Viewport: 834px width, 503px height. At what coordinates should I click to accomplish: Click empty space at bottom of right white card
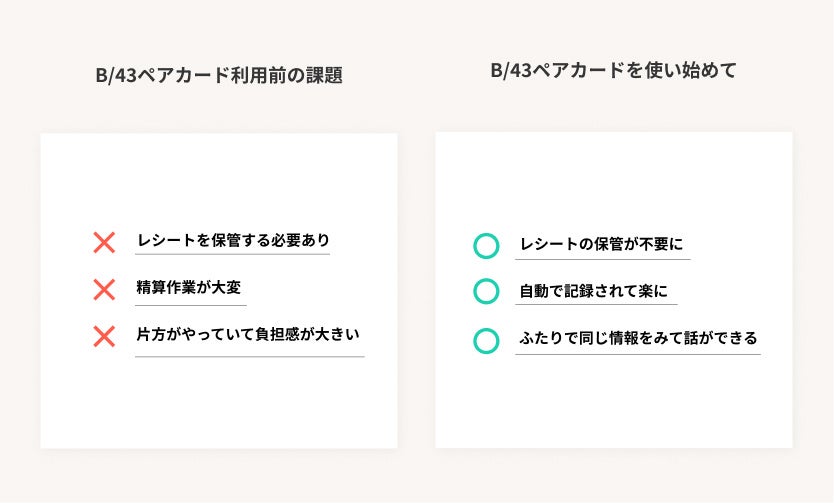pos(614,410)
